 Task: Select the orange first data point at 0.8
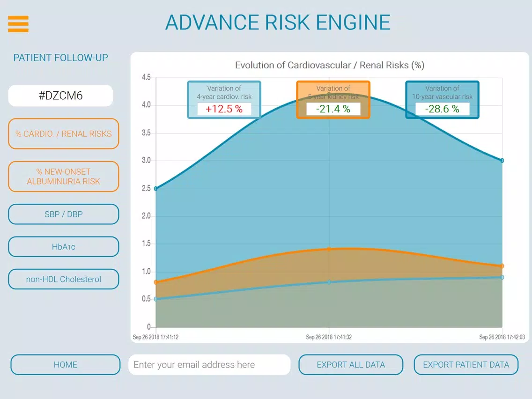tap(156, 282)
